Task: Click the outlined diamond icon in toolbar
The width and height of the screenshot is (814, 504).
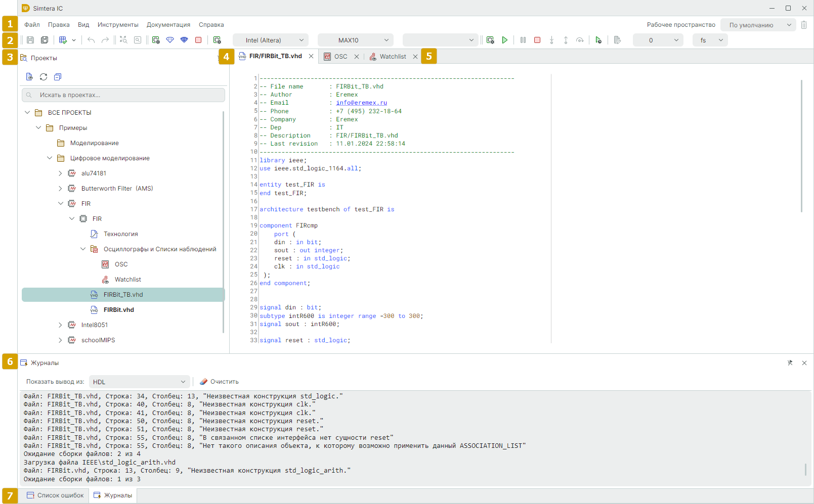Action: pos(170,40)
